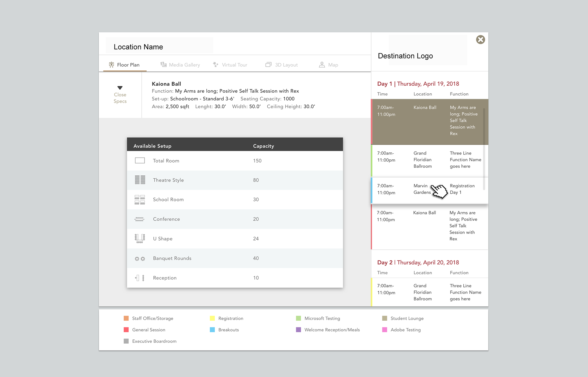Click the 3D Layout cube icon
This screenshot has height=377, width=588.
pyautogui.click(x=268, y=65)
